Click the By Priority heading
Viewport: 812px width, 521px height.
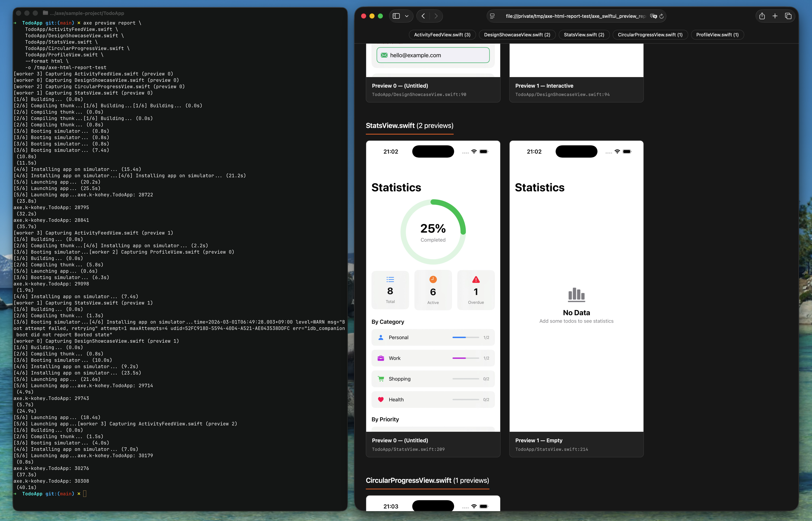click(385, 419)
